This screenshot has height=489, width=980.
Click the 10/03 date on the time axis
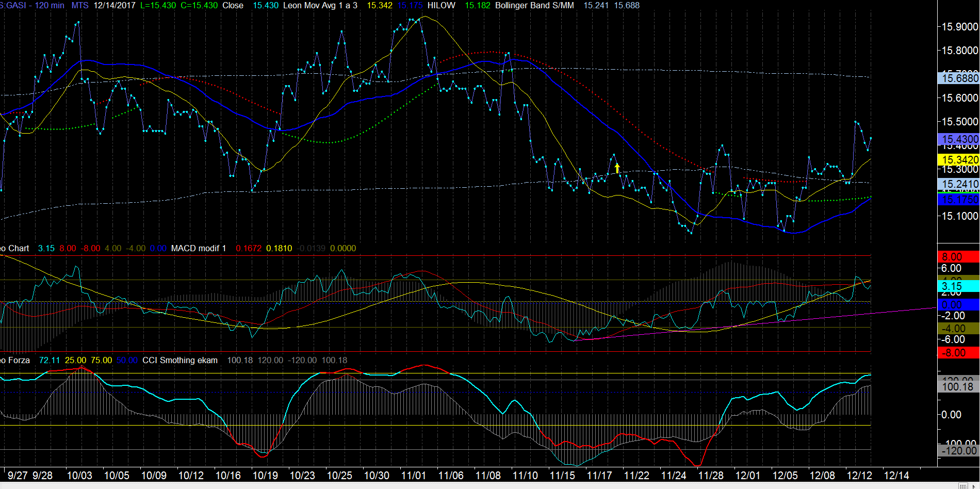pyautogui.click(x=79, y=476)
